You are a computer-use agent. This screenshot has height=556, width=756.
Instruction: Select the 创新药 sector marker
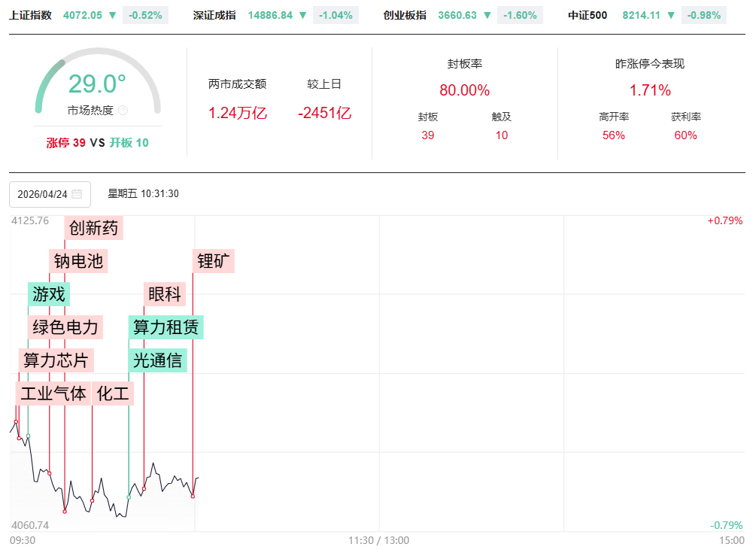pyautogui.click(x=93, y=228)
